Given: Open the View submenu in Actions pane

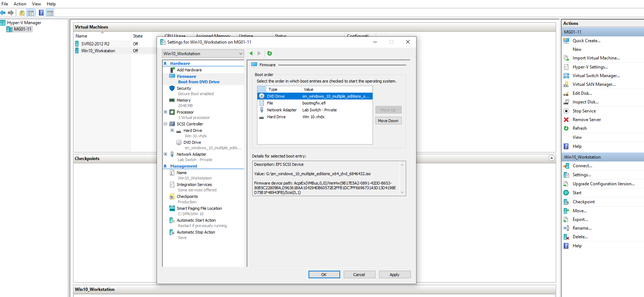Looking at the screenshot, I should tap(577, 137).
